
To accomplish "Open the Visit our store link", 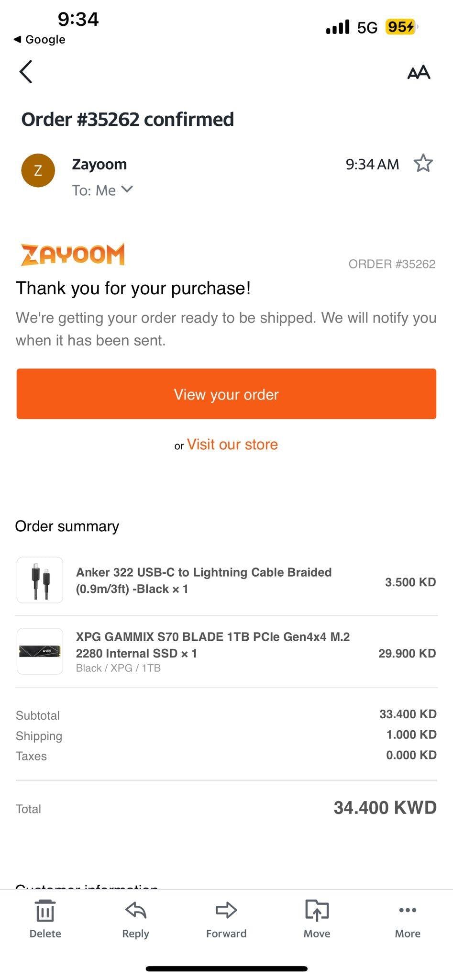I will (232, 445).
